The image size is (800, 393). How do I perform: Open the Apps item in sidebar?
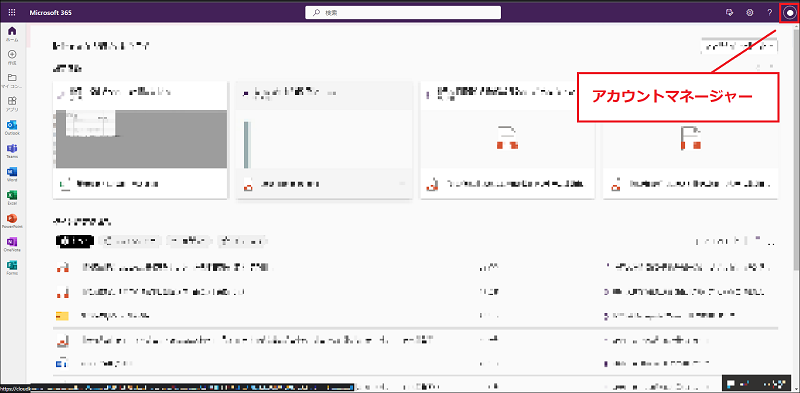point(12,104)
